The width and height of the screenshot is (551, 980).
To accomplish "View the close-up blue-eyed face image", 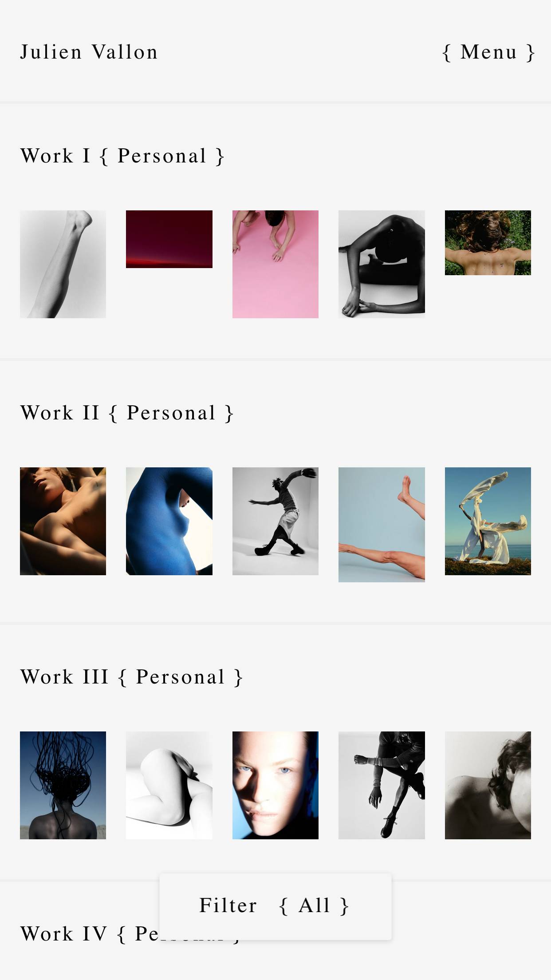I will (275, 785).
